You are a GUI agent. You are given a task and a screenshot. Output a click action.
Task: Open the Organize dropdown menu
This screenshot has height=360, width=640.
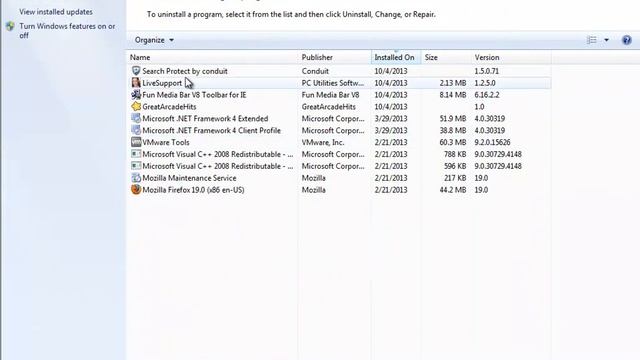tap(154, 40)
